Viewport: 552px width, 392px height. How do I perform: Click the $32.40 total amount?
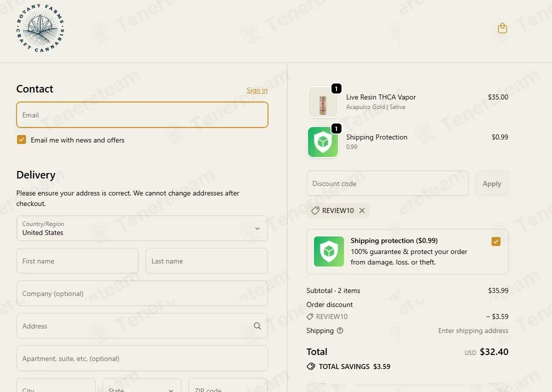[494, 351]
